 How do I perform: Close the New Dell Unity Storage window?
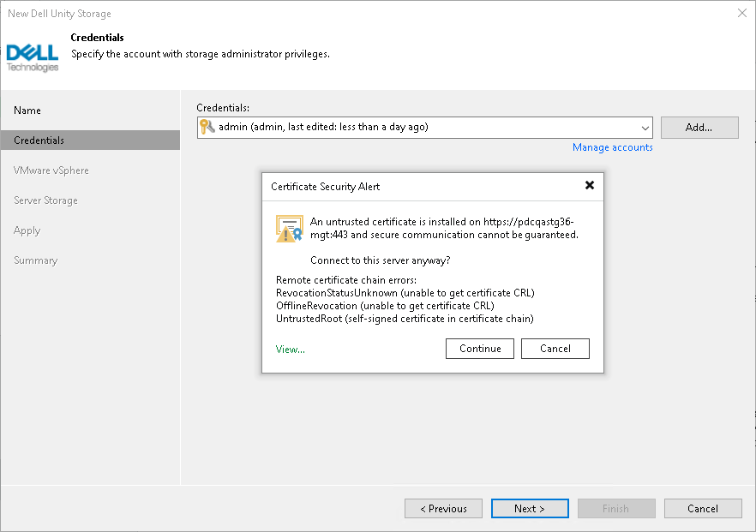point(742,13)
